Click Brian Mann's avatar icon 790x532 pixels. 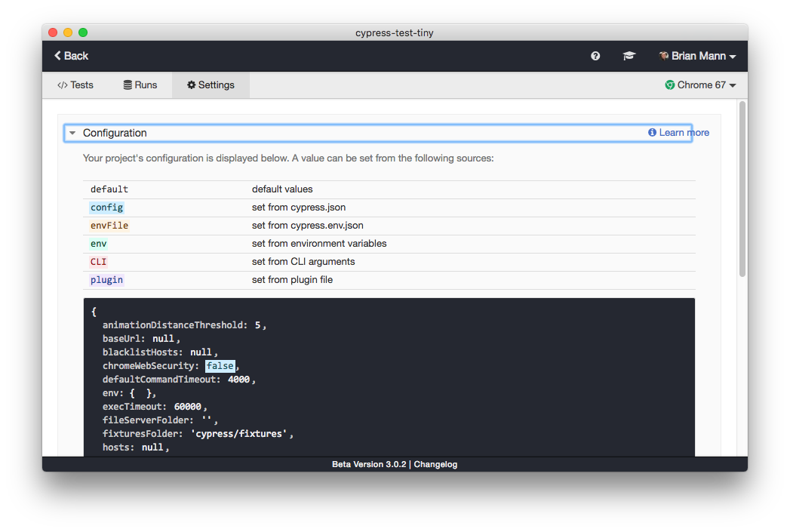pyautogui.click(x=663, y=56)
